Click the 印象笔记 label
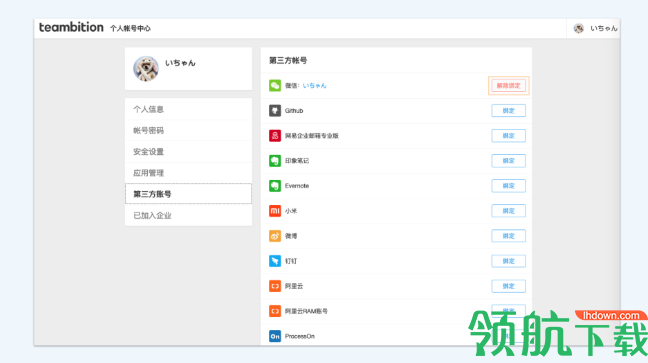The height and width of the screenshot is (363, 648). pyautogui.click(x=297, y=161)
